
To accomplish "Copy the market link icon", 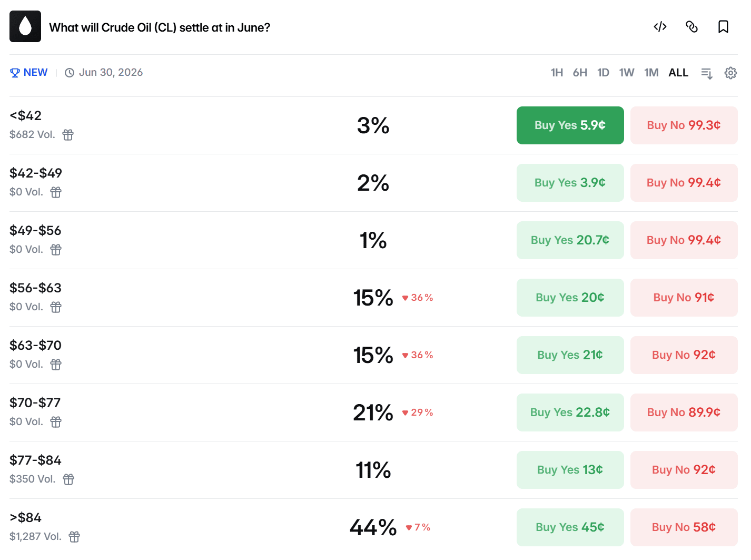I will [691, 27].
